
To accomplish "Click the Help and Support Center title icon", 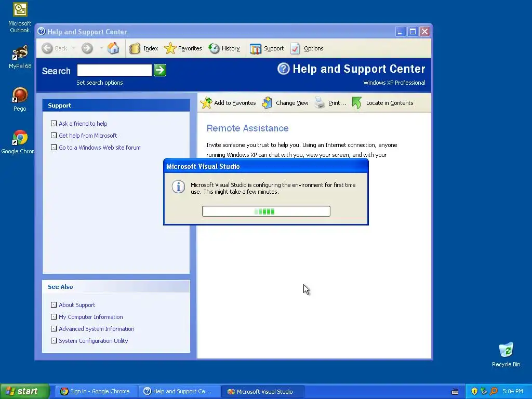I will (x=42, y=32).
